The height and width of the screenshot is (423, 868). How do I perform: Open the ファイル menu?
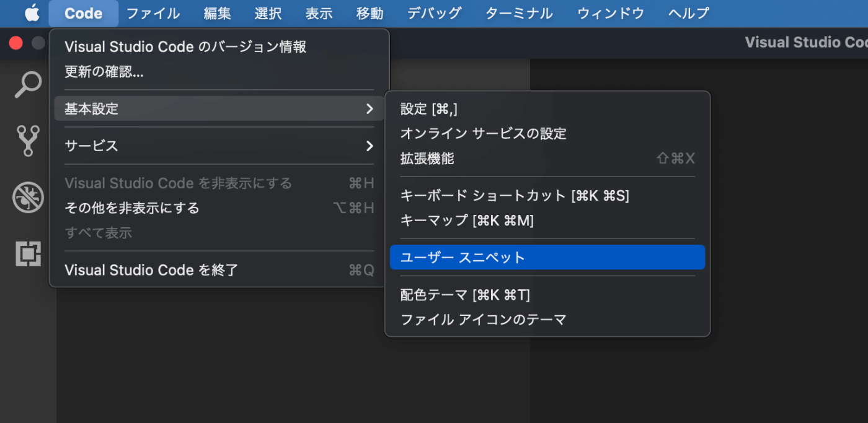point(153,13)
